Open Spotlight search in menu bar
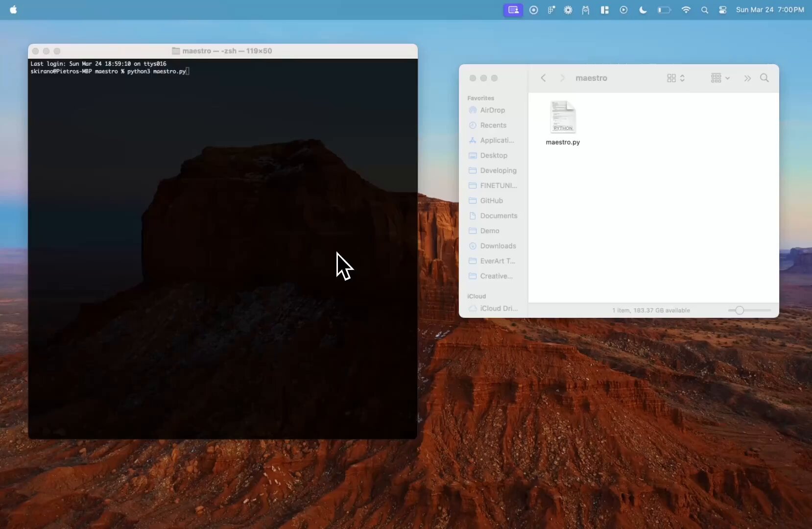 pos(705,10)
